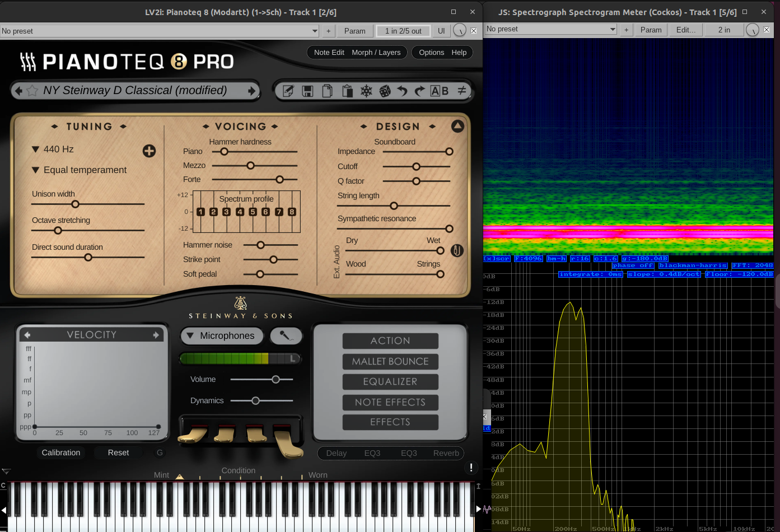Toggle the '[x]scr' spectrograph option

click(497, 258)
